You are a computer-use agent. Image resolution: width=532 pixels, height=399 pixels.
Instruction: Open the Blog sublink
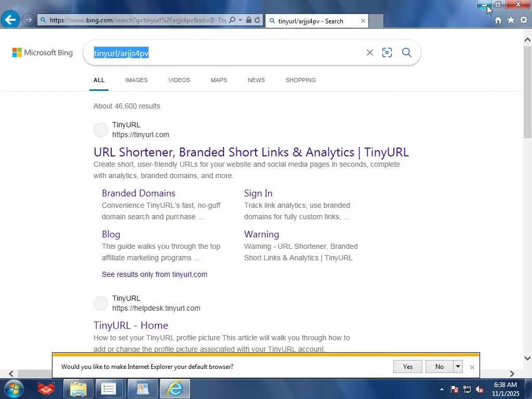[111, 234]
